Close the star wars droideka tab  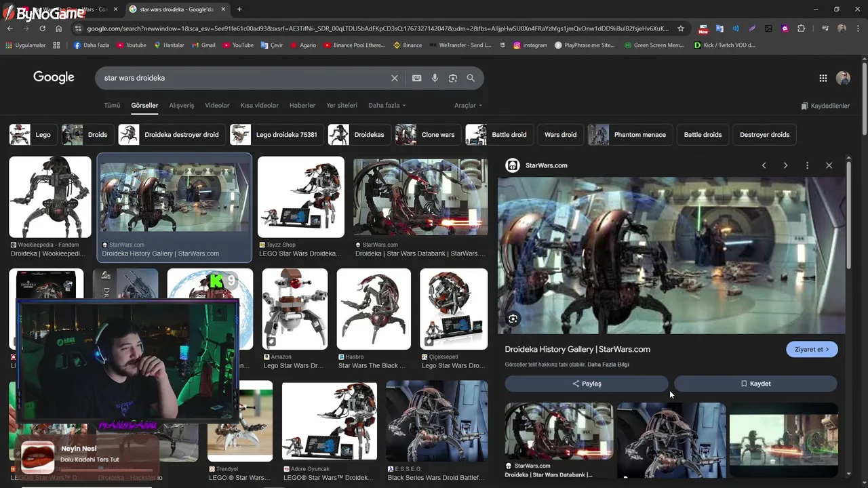tap(223, 9)
